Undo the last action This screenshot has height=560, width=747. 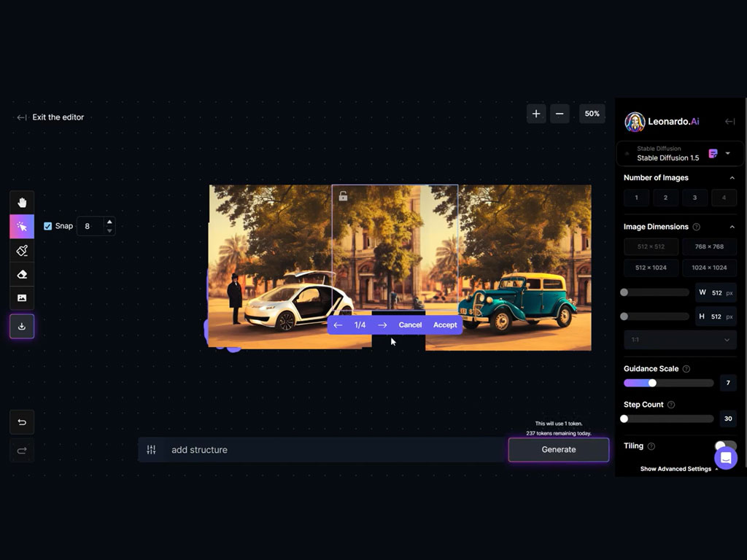22,422
